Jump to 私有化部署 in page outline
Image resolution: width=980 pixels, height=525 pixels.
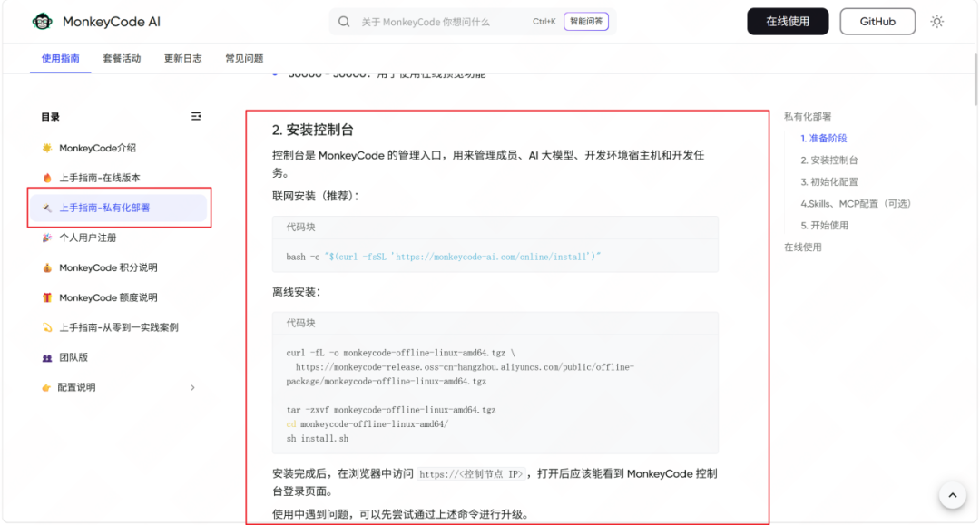808,117
